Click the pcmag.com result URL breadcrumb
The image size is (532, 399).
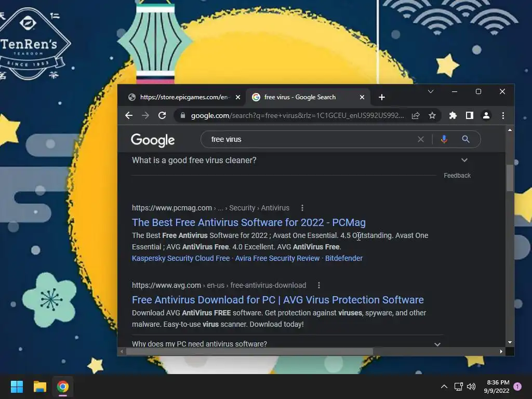click(x=210, y=208)
